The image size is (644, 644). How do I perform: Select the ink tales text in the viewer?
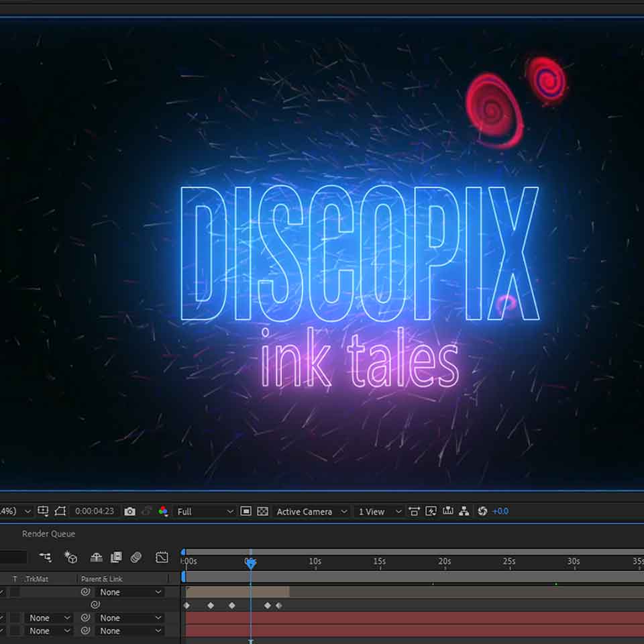[x=360, y=358]
